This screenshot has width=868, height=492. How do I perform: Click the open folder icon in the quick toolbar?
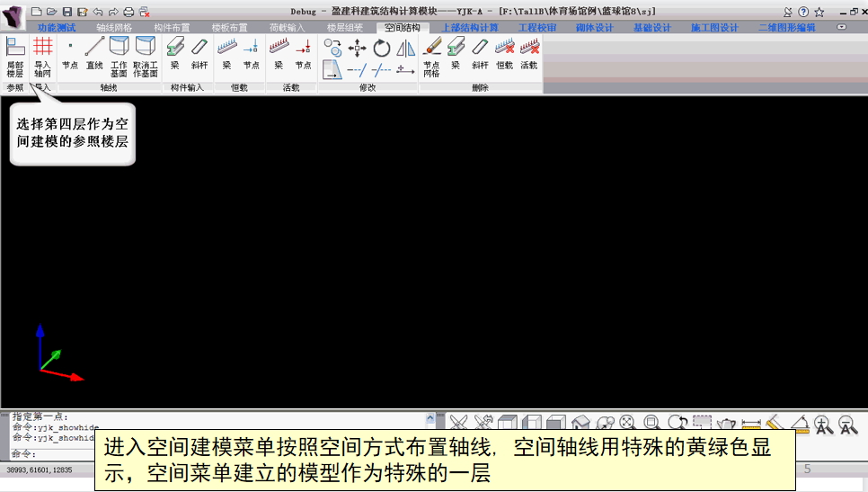coord(51,12)
